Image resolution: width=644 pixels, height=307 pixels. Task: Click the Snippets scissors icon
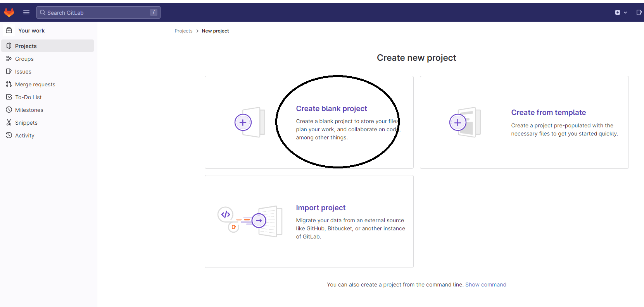9,122
